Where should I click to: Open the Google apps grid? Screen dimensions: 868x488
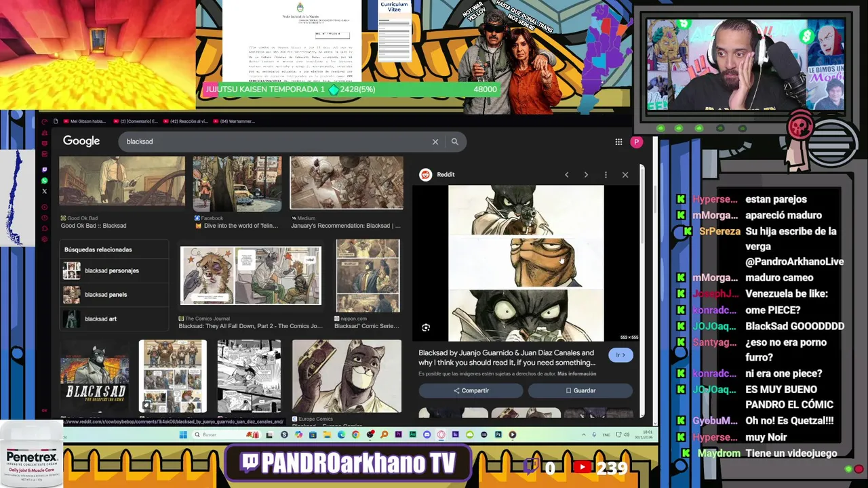(x=618, y=142)
